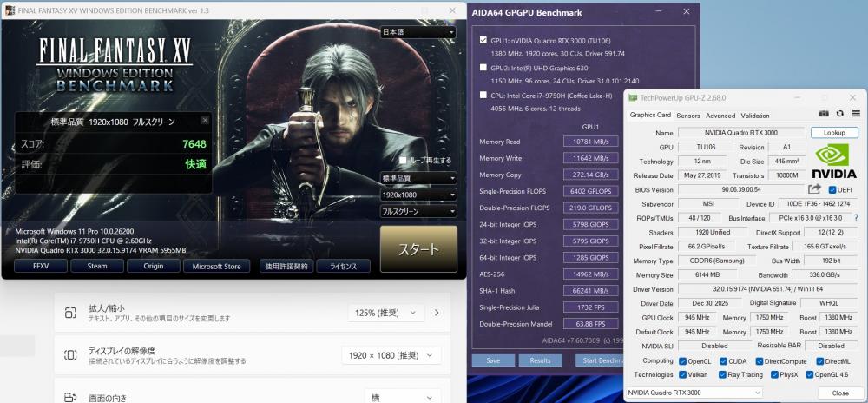This screenshot has width=868, height=403.
Task: Close the FFXV score result panel
Action: click(205, 120)
